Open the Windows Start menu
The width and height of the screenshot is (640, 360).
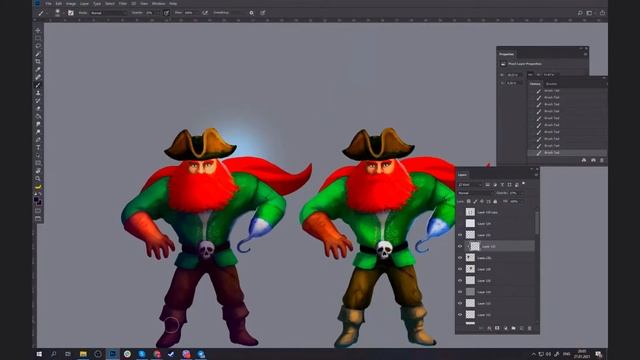[x=39, y=354]
